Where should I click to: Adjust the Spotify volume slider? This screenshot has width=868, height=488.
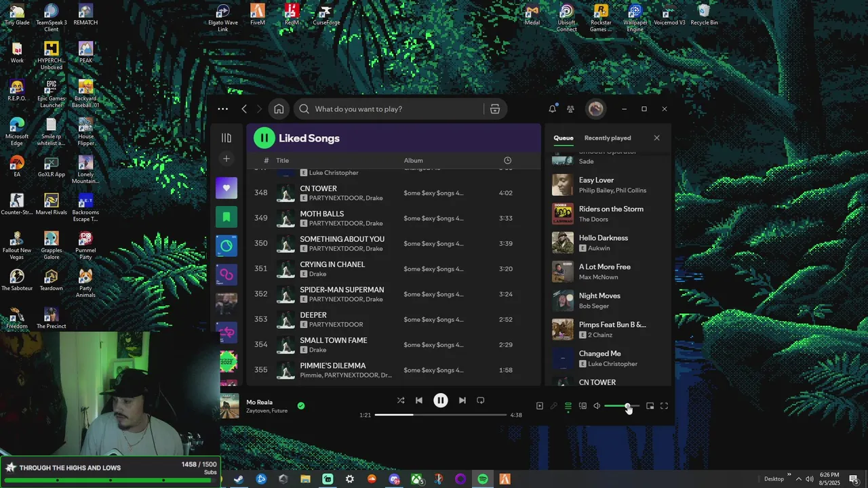(x=622, y=406)
